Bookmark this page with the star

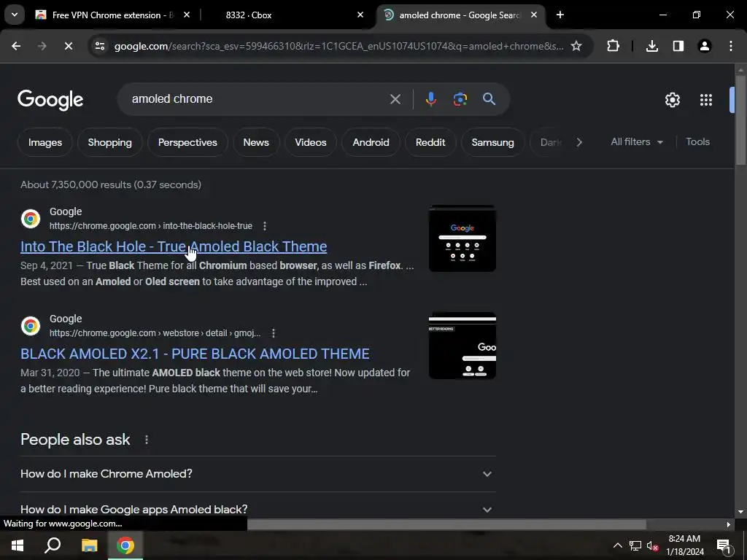[576, 46]
